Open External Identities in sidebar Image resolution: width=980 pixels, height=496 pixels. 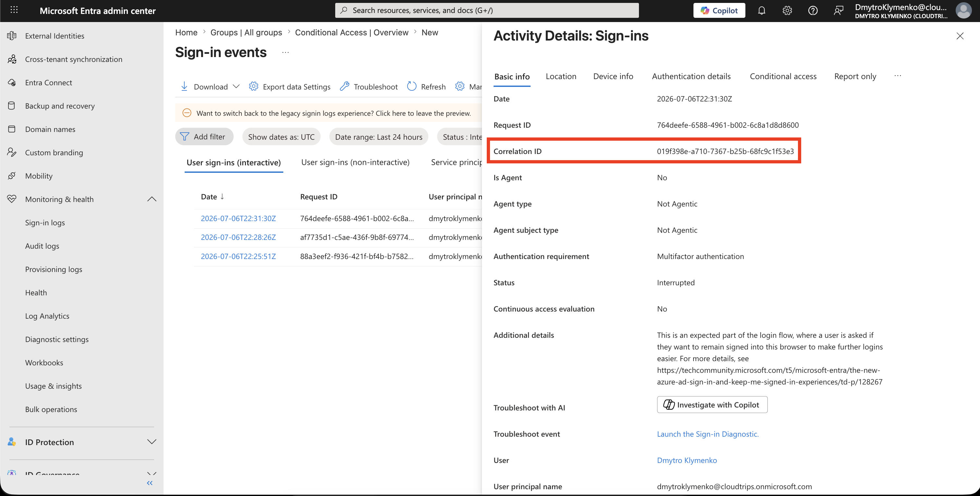(x=55, y=36)
